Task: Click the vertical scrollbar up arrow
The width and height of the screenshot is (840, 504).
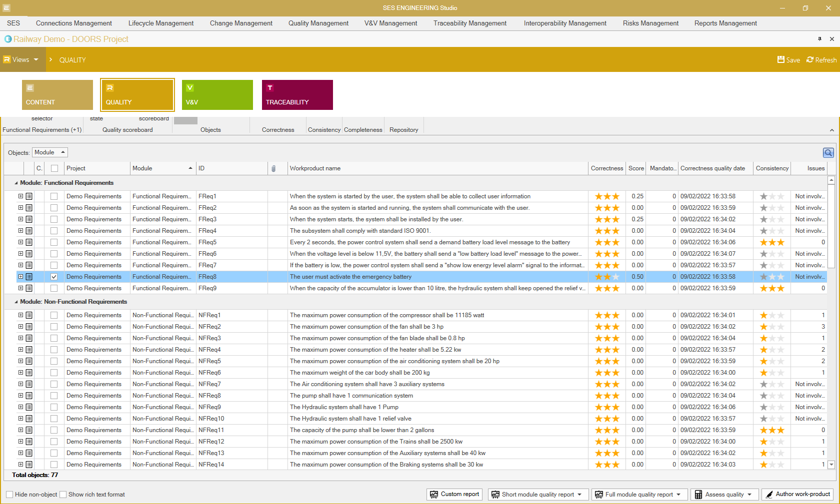Action: (x=831, y=180)
